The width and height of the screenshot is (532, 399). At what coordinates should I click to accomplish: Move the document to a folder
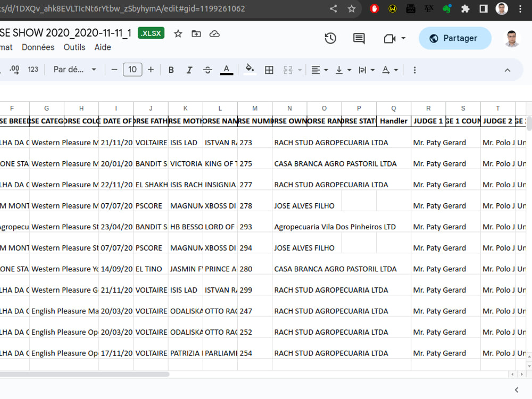tap(196, 34)
